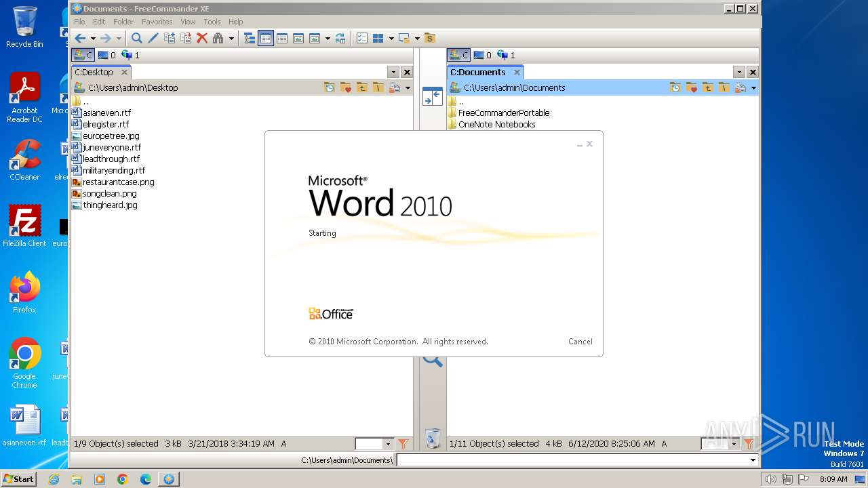Expand the thumbnail view size dropdown

pyautogui.click(x=328, y=39)
